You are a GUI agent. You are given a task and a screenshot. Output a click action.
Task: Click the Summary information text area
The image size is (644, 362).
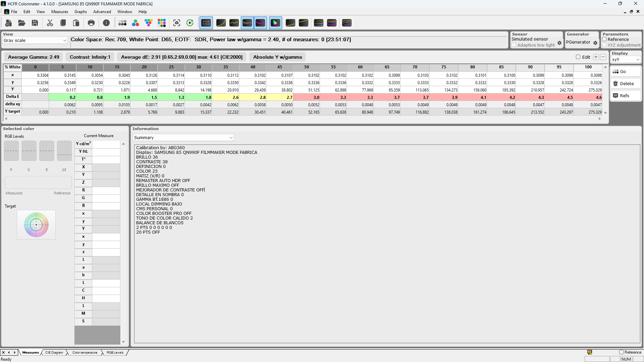(387, 244)
